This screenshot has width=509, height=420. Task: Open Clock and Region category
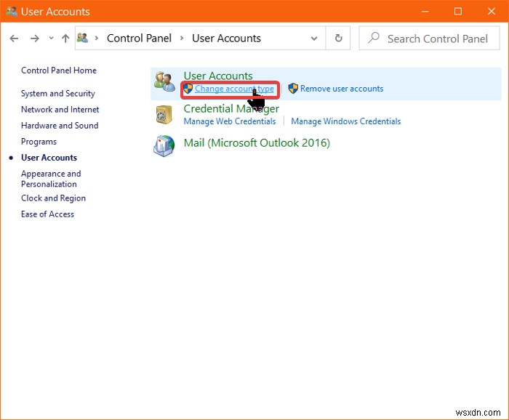click(54, 198)
